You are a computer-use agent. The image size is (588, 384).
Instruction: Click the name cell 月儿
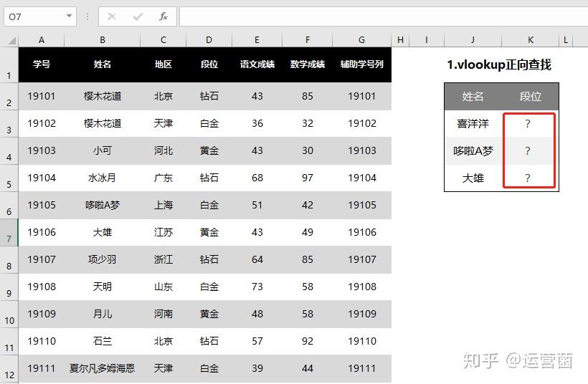102,314
